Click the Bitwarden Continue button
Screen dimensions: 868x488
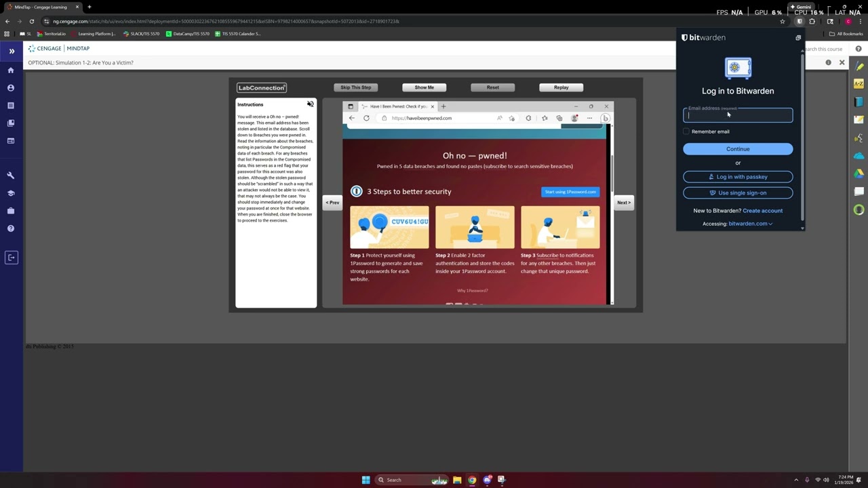click(738, 149)
